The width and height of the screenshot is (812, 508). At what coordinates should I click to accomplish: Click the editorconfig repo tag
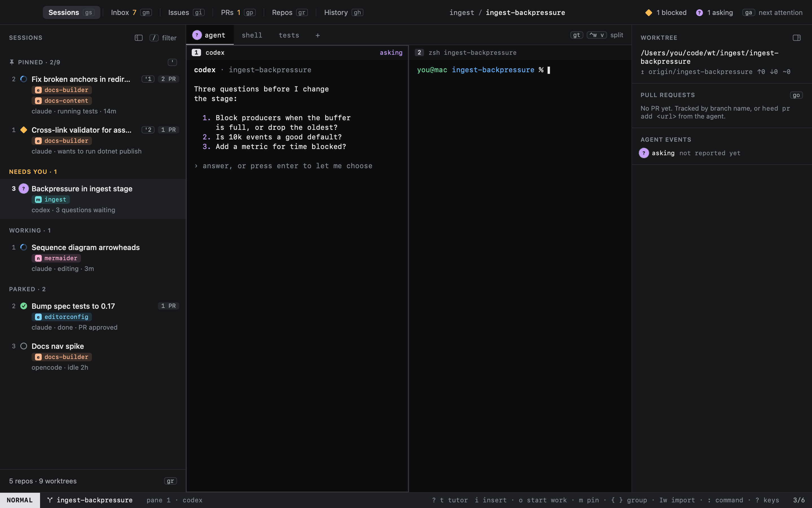click(62, 317)
